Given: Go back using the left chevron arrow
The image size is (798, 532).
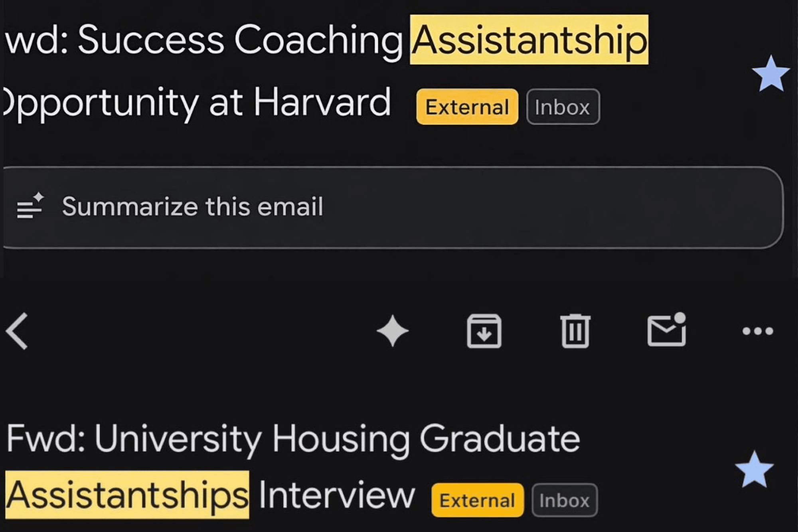Looking at the screenshot, I should (18, 331).
